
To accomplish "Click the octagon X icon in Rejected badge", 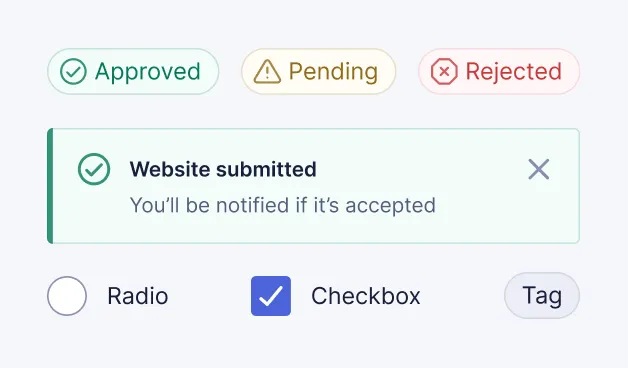I will (x=444, y=71).
